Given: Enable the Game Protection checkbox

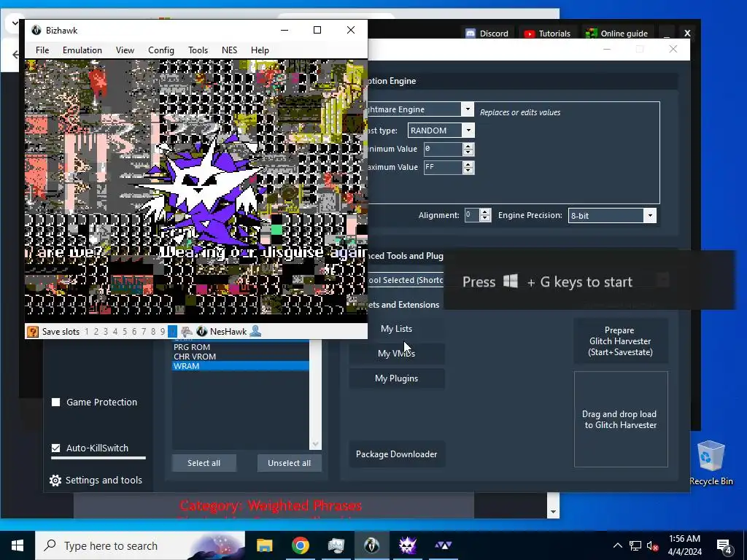Looking at the screenshot, I should point(55,402).
